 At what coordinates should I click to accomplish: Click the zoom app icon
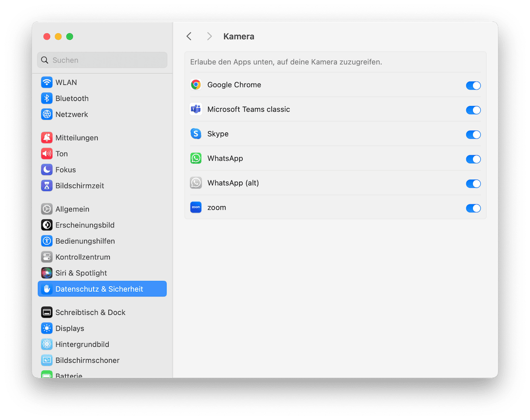point(196,207)
